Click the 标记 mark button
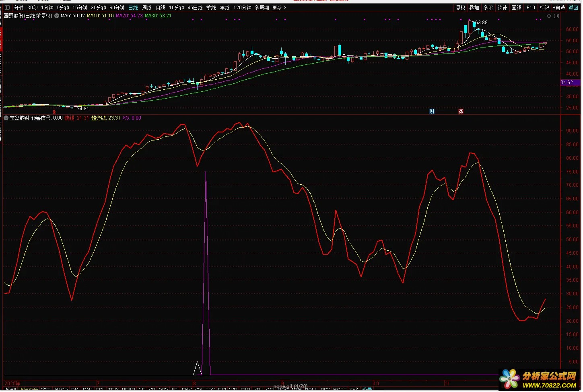Viewport: 583px width, 392px height. [544, 8]
